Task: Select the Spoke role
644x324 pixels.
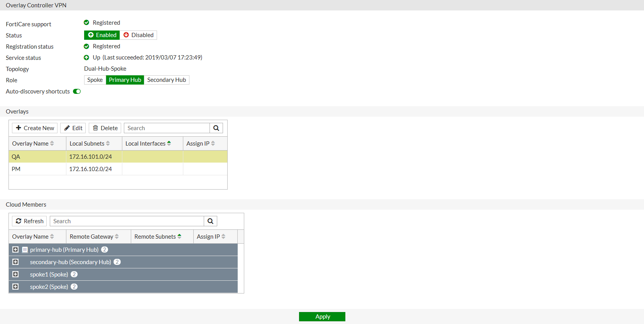Action: [x=95, y=80]
